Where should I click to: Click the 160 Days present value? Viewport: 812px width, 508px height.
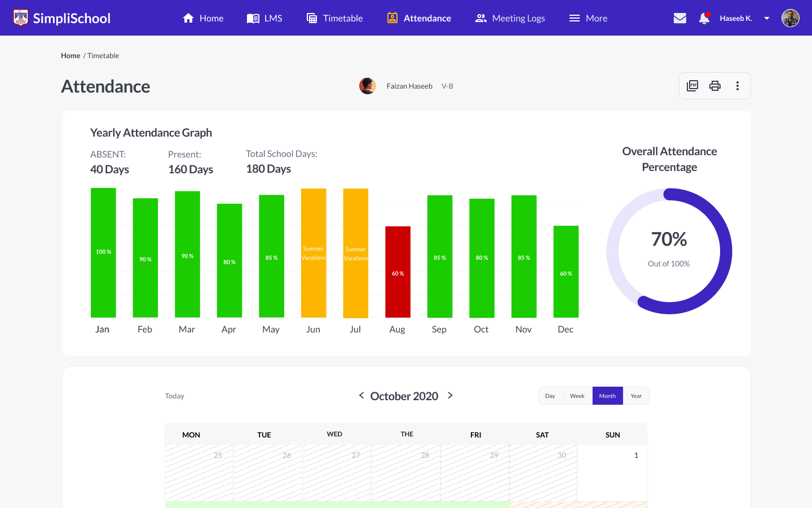point(191,169)
